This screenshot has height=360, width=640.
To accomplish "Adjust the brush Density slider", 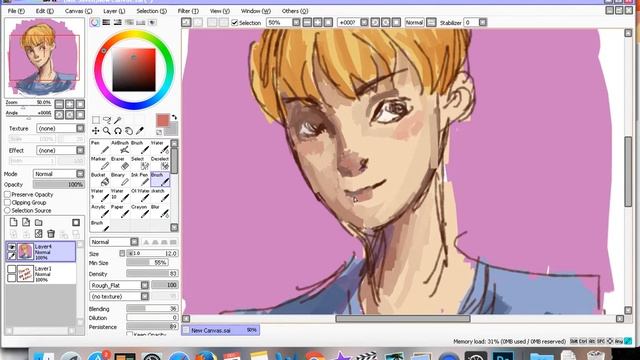I will tap(152, 273).
